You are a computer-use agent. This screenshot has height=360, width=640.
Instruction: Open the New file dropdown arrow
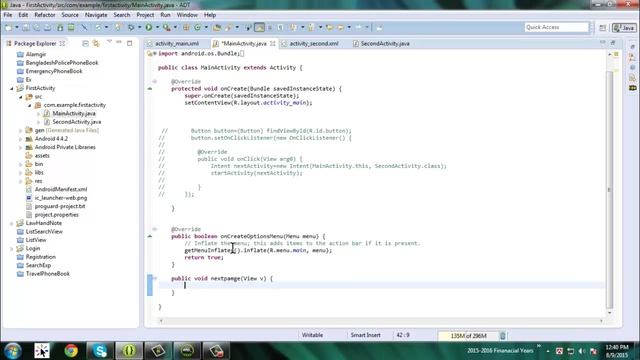point(17,27)
